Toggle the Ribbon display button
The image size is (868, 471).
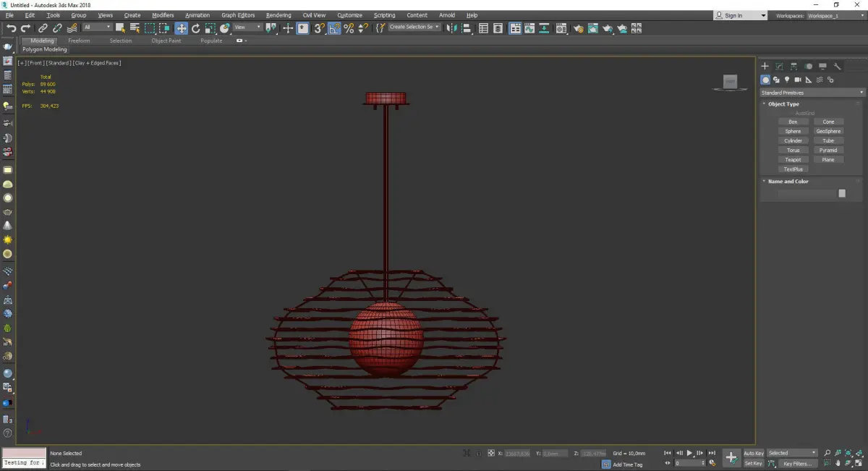(515, 28)
